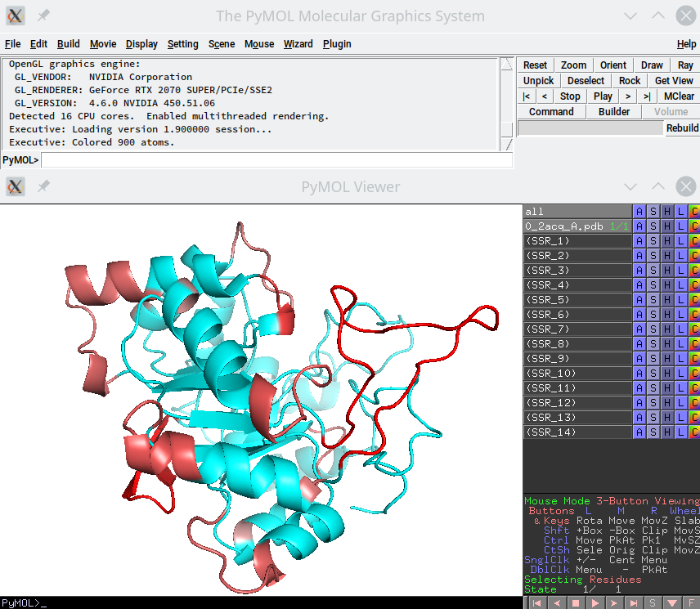The height and width of the screenshot is (609, 700).
Task: Open the S show menu for SSR_3
Action: click(653, 271)
